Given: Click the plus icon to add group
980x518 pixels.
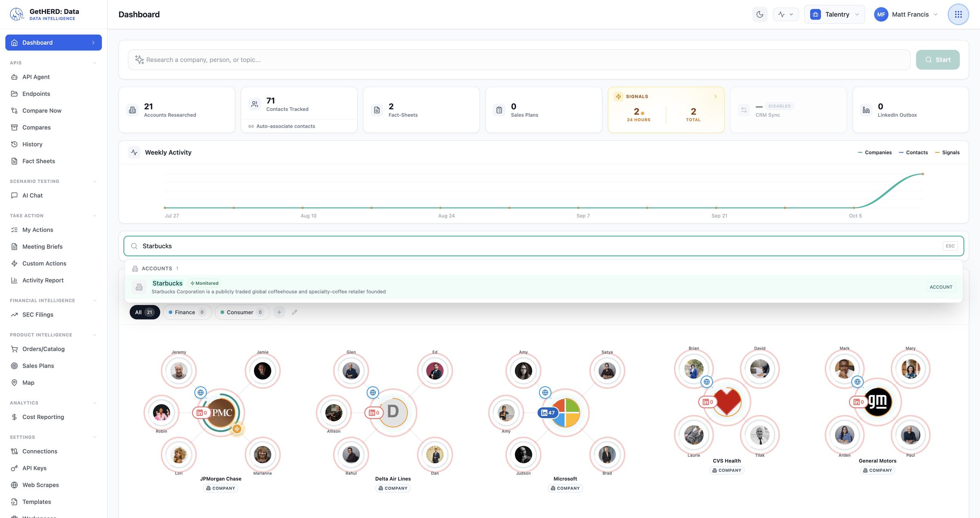Looking at the screenshot, I should pyautogui.click(x=279, y=312).
